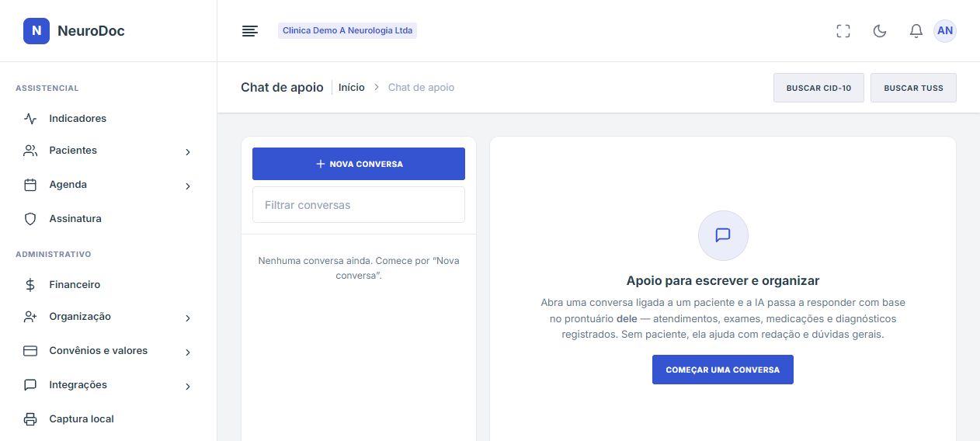This screenshot has width=980, height=441.
Task: Expand the Pacientes submenu chevron
Action: (x=188, y=152)
